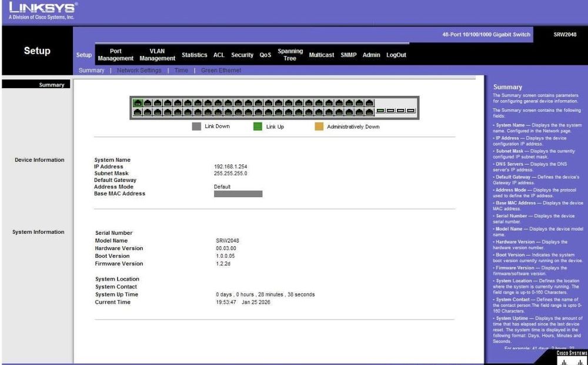Click the System Contact field label

(116, 287)
